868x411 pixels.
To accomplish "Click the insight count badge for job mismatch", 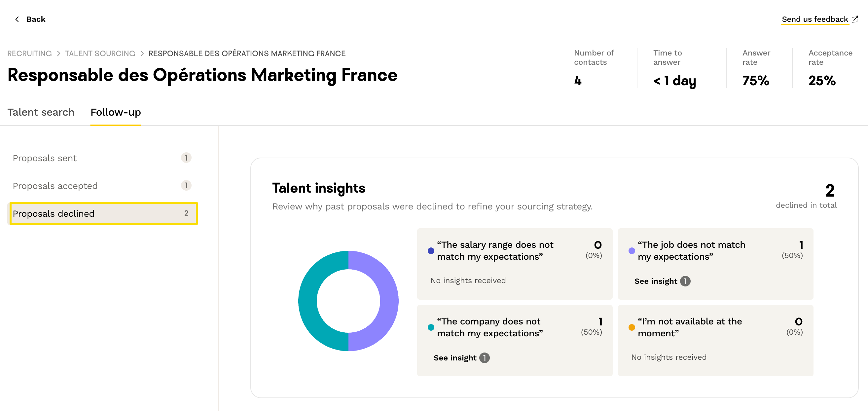I will click(x=685, y=281).
